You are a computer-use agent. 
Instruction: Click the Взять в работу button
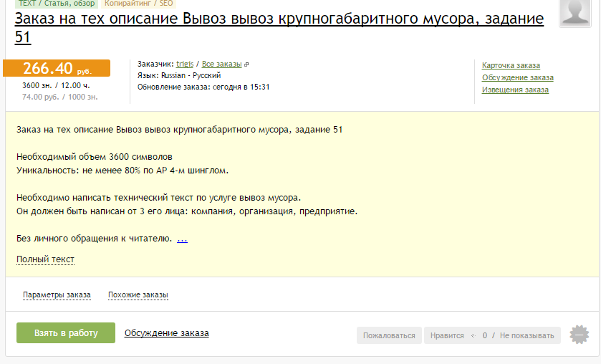coord(66,333)
